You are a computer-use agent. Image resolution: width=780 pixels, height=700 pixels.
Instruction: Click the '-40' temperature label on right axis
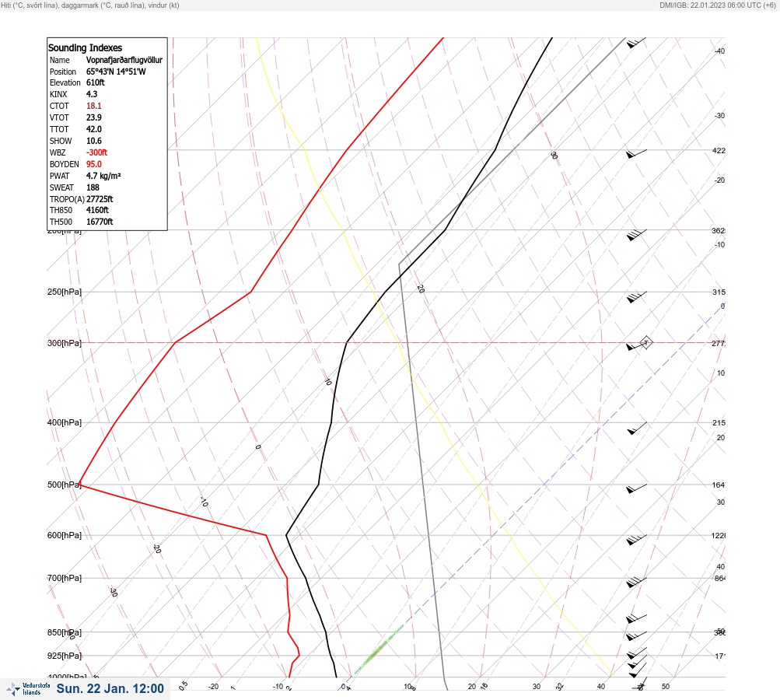click(719, 51)
